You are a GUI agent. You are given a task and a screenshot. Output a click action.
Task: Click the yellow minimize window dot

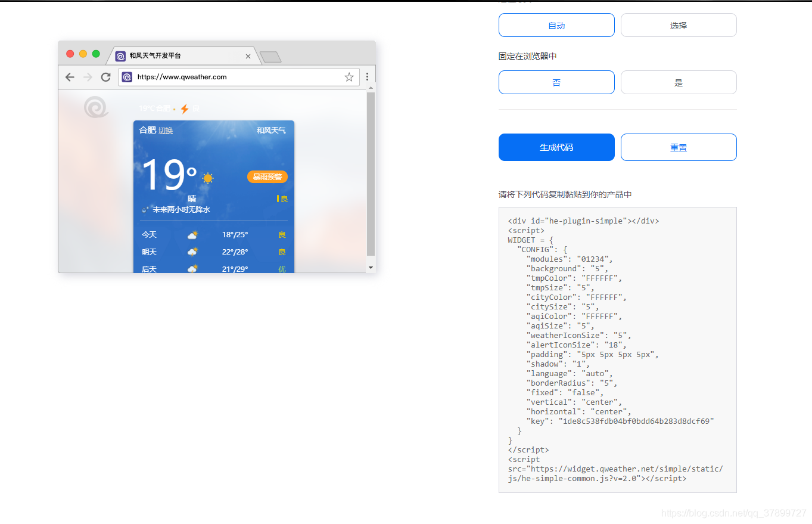83,54
